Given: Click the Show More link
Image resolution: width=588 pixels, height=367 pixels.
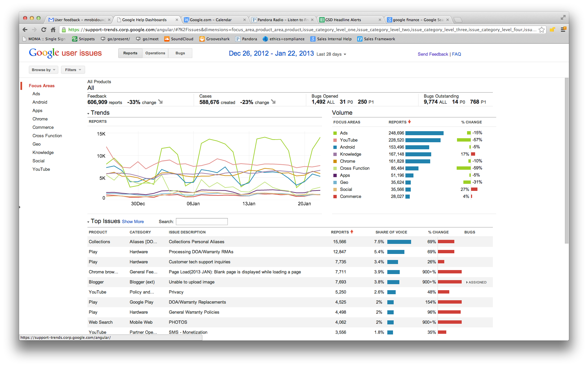Looking at the screenshot, I should pyautogui.click(x=133, y=222).
